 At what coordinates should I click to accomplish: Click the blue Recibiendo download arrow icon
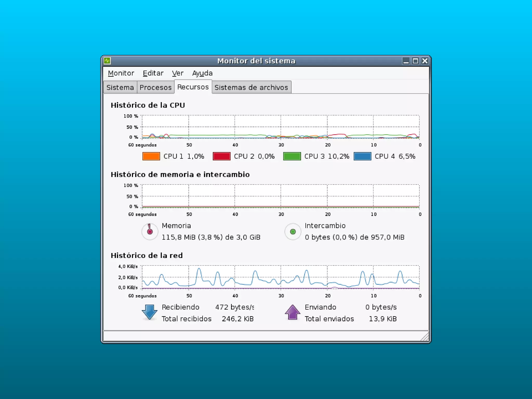coord(149,312)
